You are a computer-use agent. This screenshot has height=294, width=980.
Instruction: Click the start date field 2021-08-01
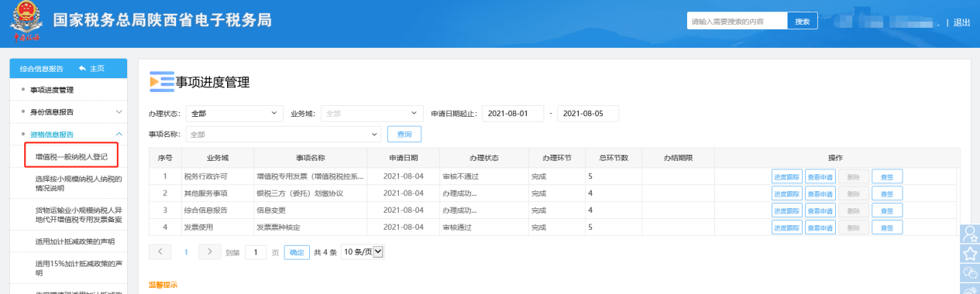pos(513,114)
